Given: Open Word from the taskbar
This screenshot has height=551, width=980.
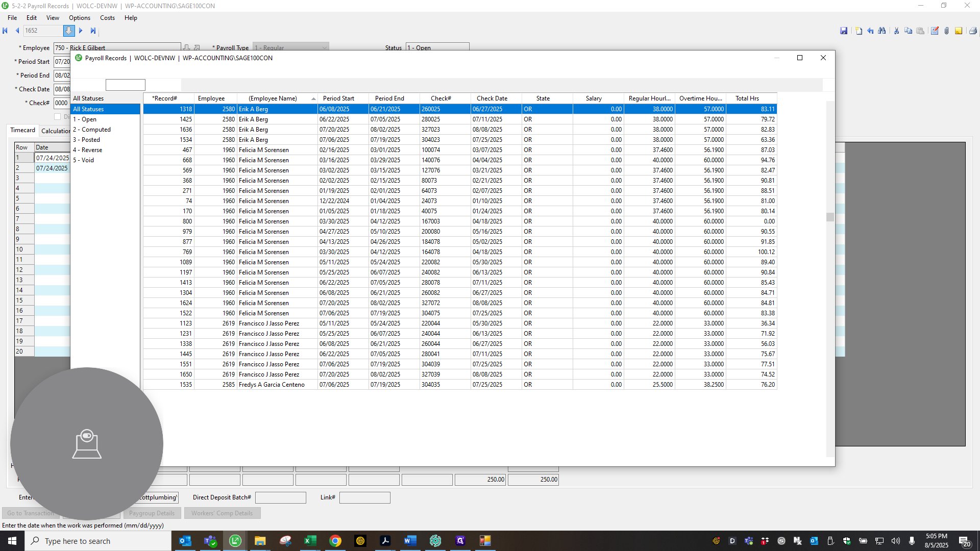Looking at the screenshot, I should click(x=410, y=541).
